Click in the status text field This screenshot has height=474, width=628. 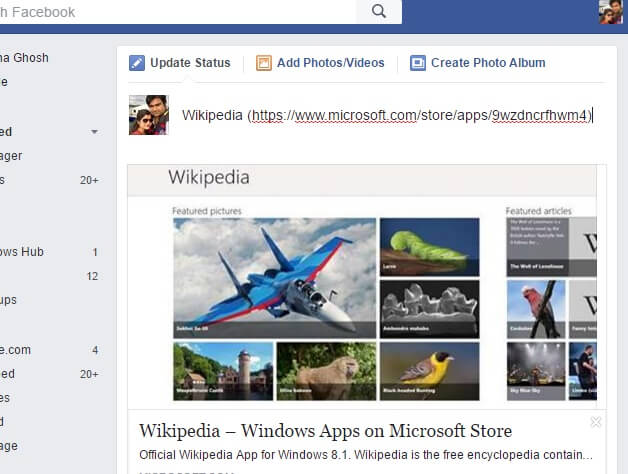pyautogui.click(x=387, y=115)
